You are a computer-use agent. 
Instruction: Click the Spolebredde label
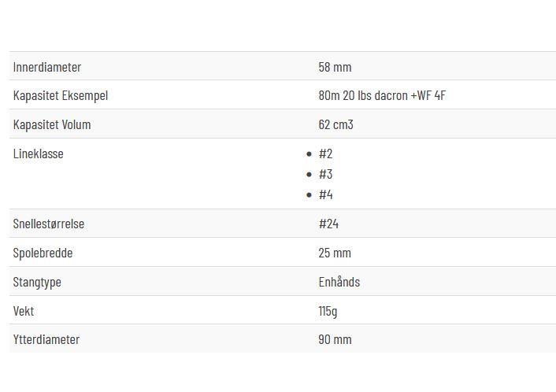(43, 253)
